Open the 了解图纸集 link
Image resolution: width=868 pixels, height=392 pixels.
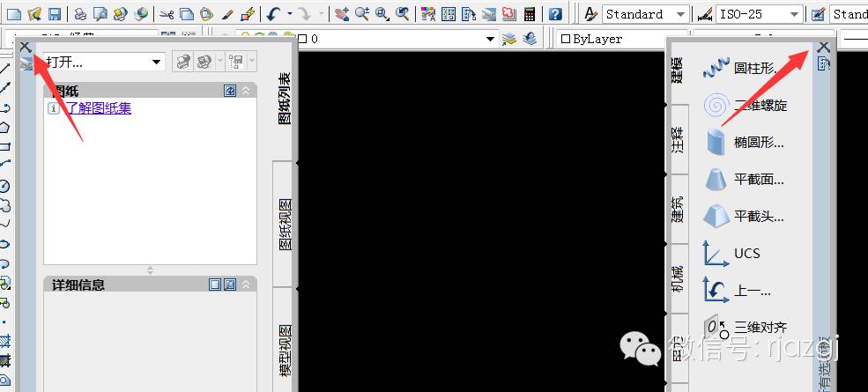point(99,108)
